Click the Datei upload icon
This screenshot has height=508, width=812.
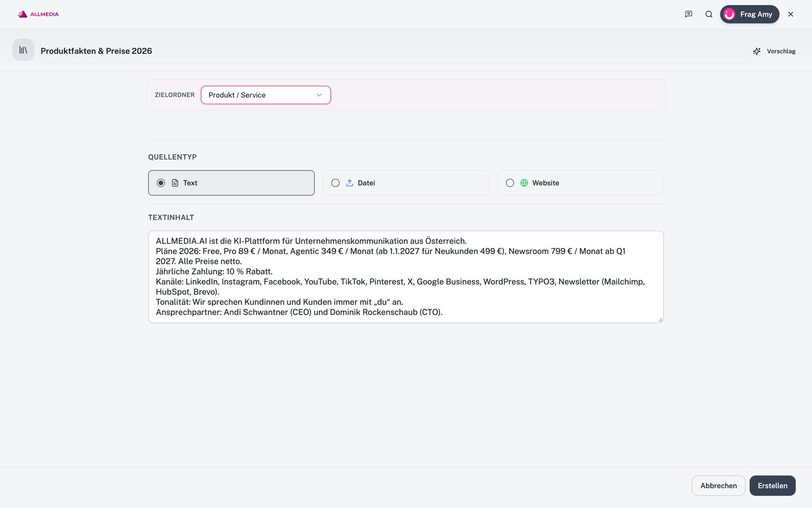350,183
